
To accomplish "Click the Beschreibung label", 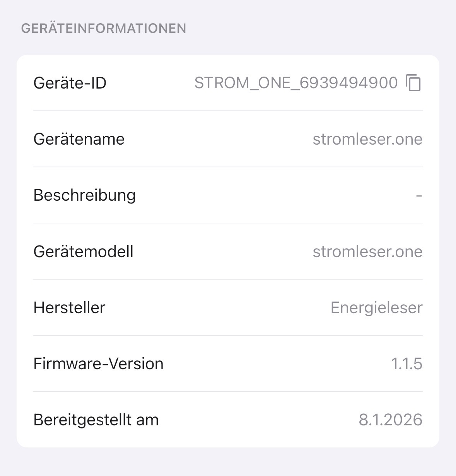I will coord(85,195).
